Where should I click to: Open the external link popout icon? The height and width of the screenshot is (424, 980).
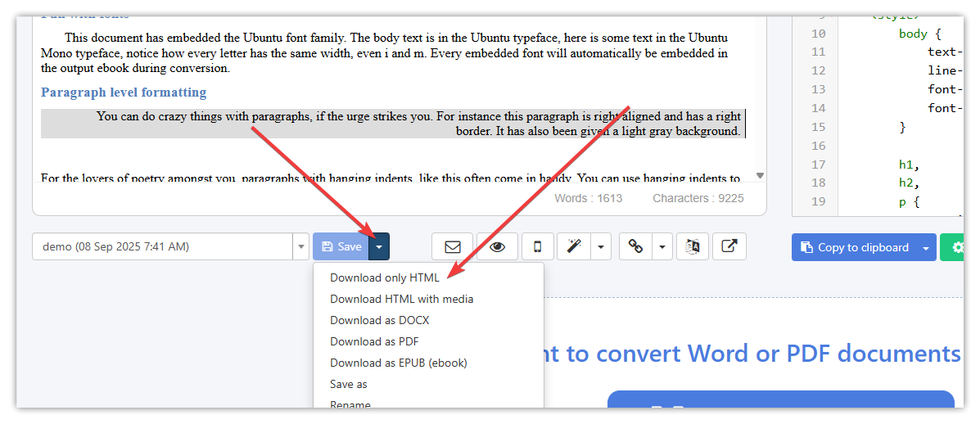click(729, 246)
